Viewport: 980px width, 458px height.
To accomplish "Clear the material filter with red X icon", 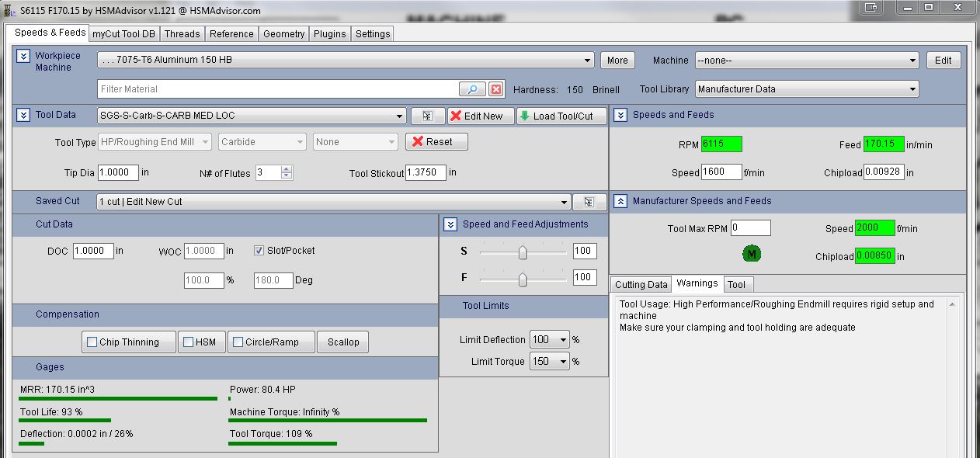I will point(496,89).
